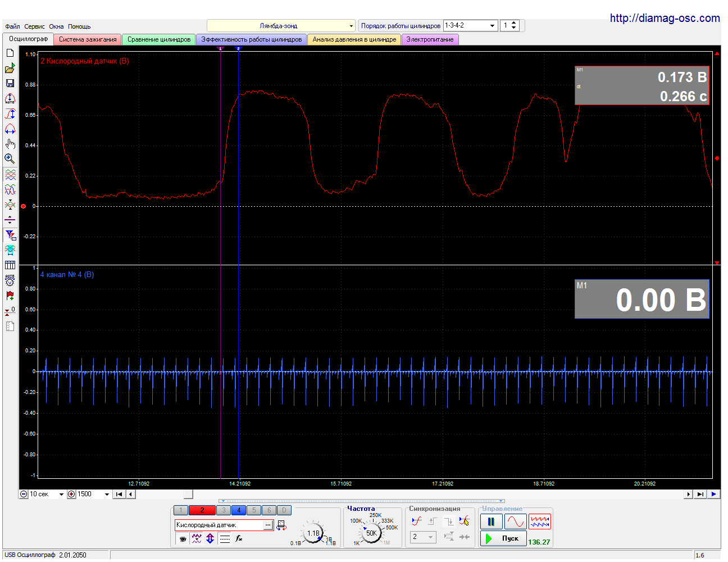Open file with the folder icon

pyautogui.click(x=10, y=68)
